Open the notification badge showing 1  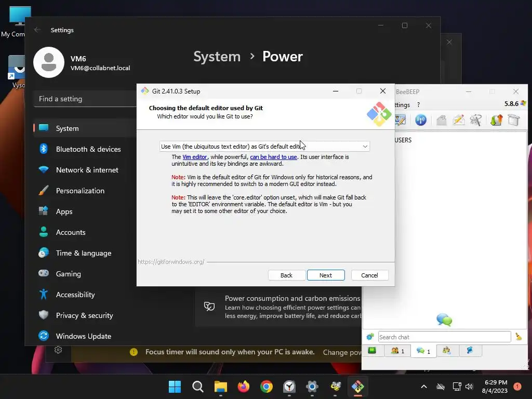(517, 387)
